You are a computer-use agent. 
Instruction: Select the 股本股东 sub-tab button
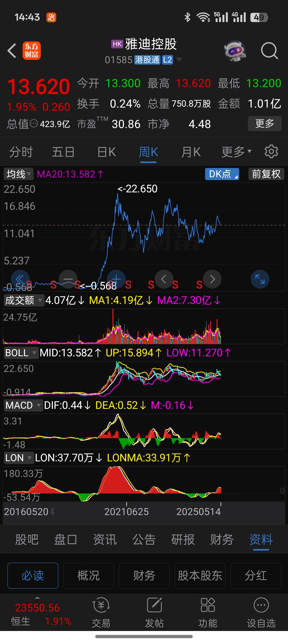coord(200,576)
